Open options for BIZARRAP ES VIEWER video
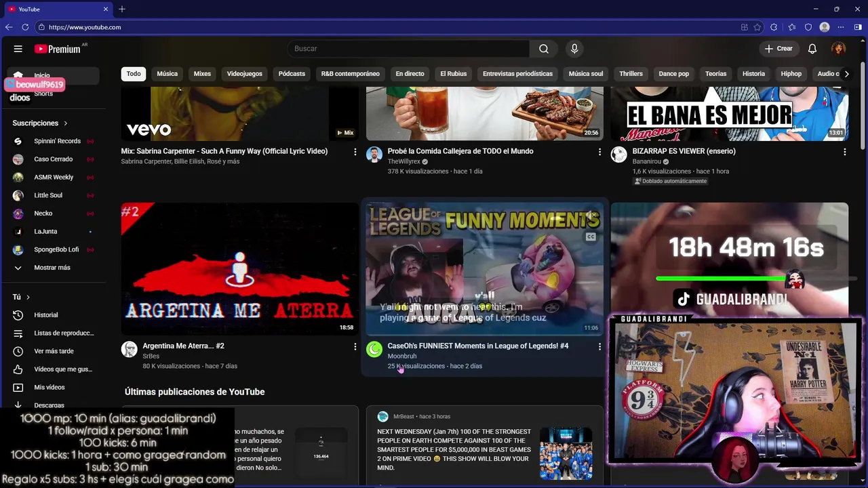This screenshot has width=868, height=488. [x=844, y=152]
